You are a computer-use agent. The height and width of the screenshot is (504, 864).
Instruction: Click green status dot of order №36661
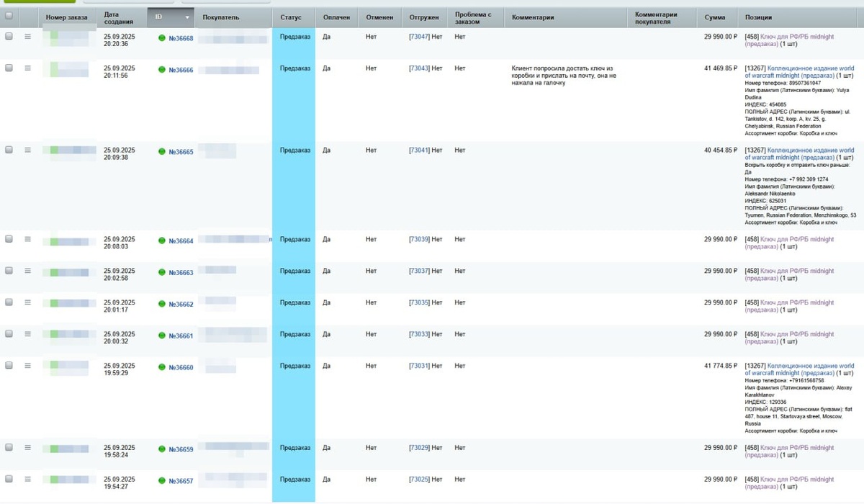162,336
